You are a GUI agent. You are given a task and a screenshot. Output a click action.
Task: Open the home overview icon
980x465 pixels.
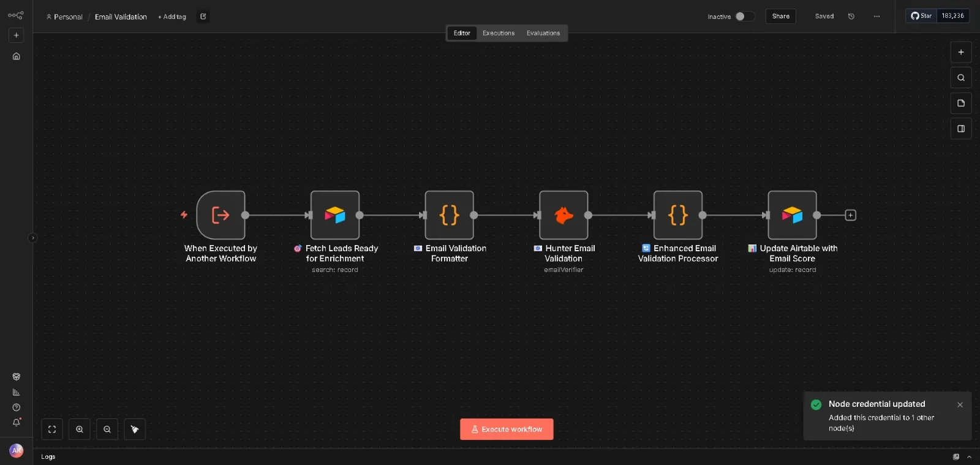pos(17,56)
